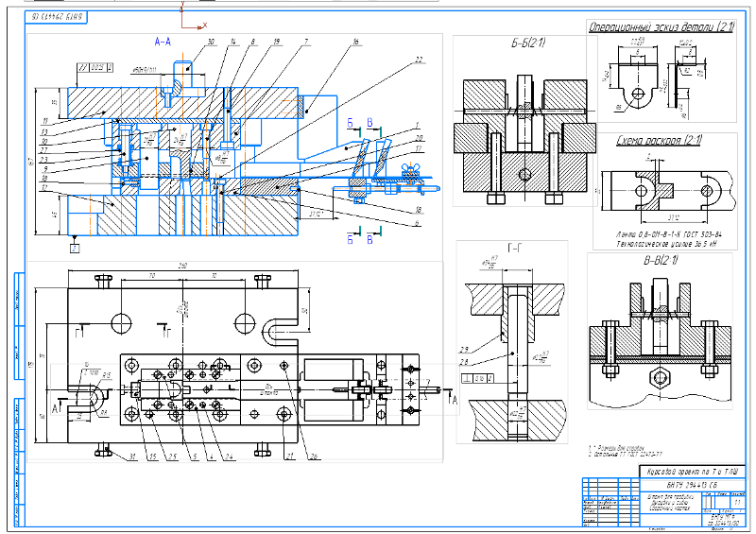This screenshot has height=534, width=756.
Task: Click the "Схема раскроя (2:1)" heading
Action: (659, 141)
